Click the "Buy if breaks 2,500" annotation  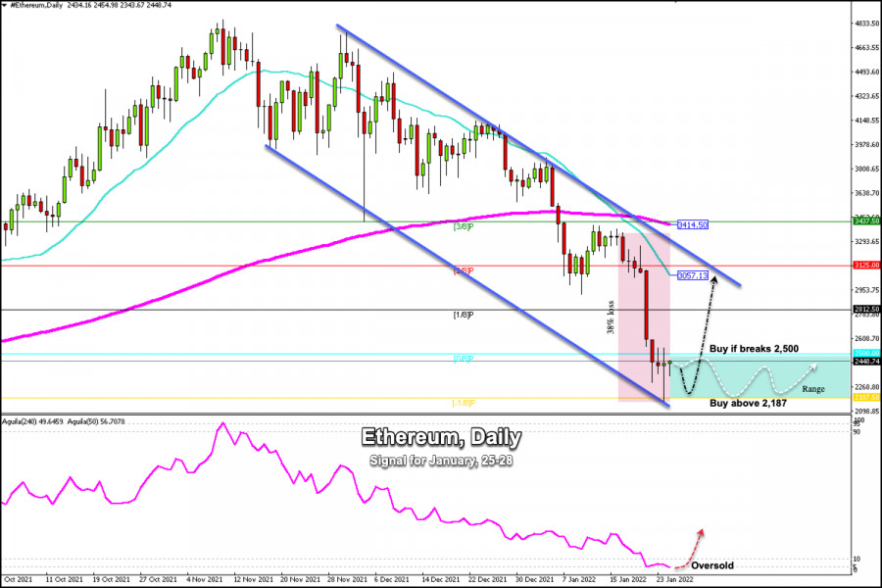[754, 348]
